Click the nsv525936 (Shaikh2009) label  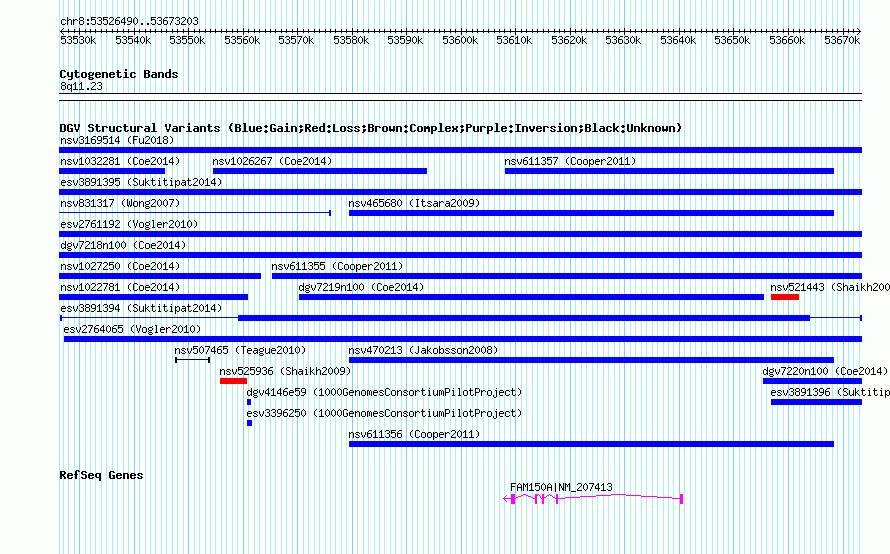tap(285, 371)
